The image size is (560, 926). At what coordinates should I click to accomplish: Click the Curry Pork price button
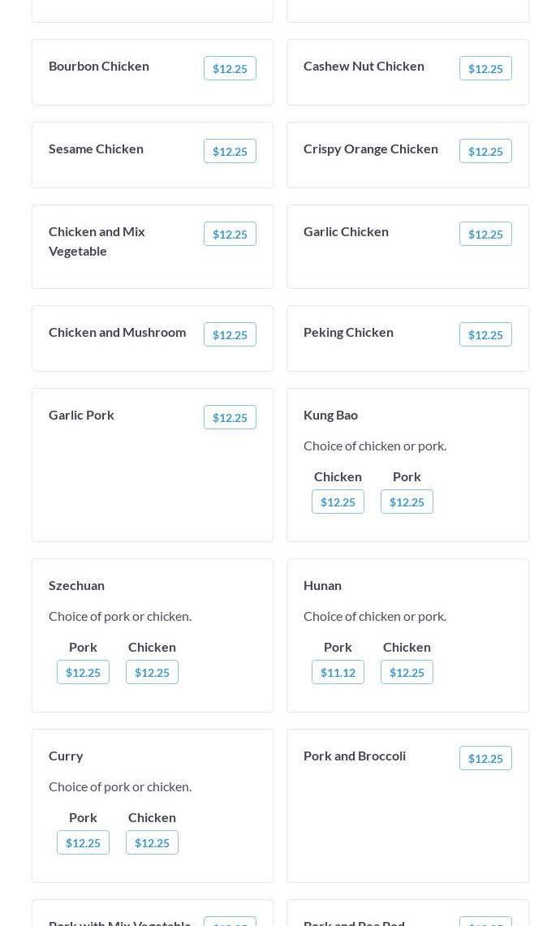[83, 843]
